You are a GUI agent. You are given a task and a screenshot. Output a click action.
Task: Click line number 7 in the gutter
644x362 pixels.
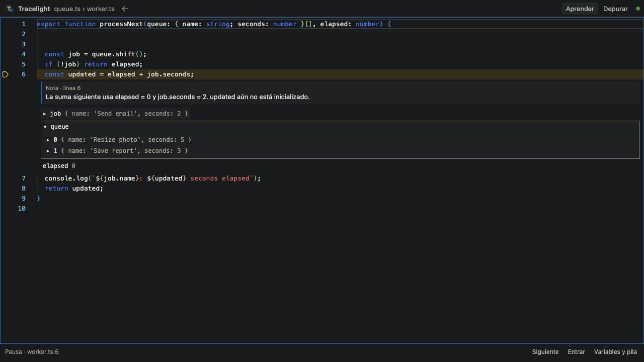tap(23, 178)
